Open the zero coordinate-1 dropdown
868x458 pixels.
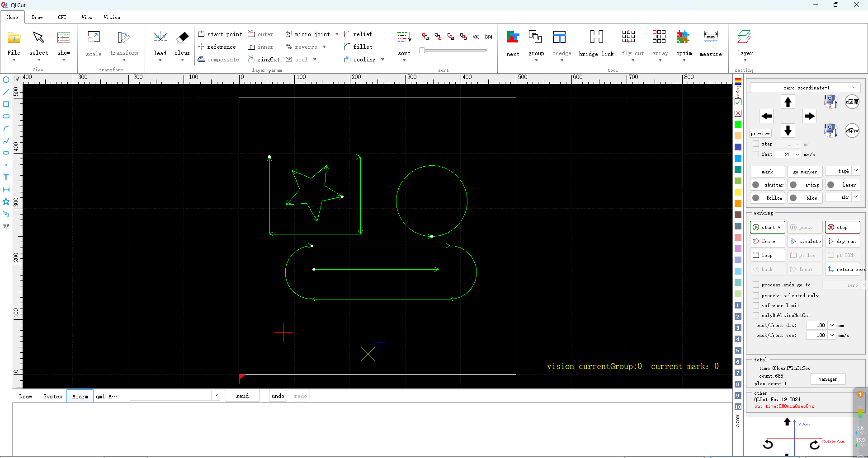click(854, 88)
